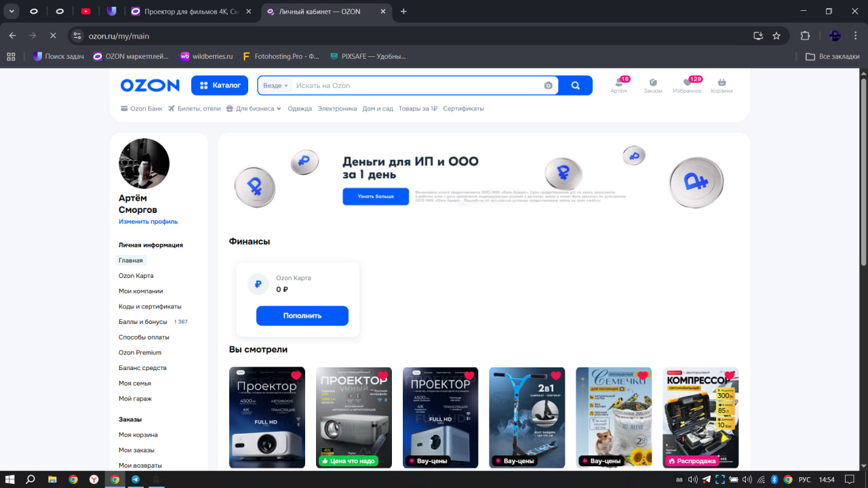
Task: Open the scooter product thumbnail
Action: (527, 418)
